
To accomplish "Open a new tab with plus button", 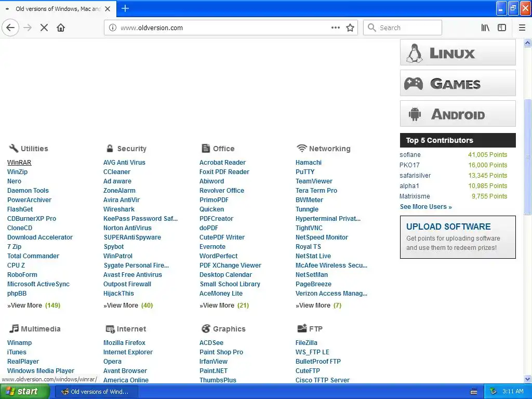I will [125, 8].
